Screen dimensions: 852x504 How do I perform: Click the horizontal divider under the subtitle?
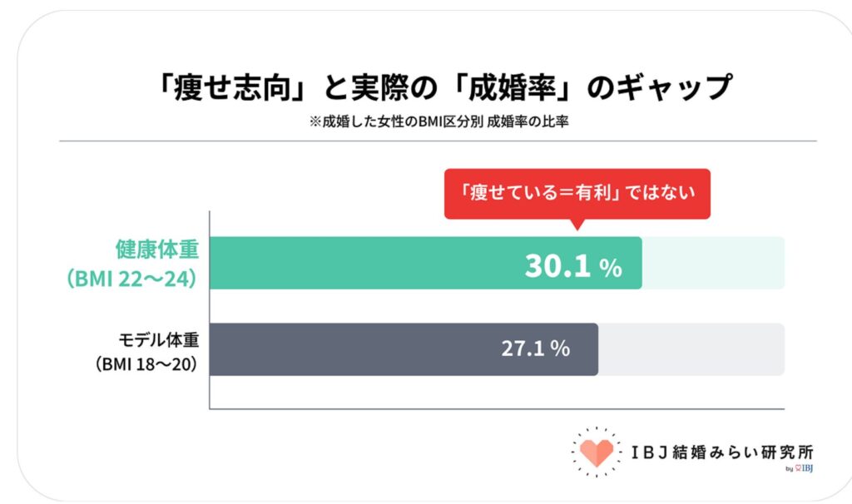click(x=438, y=141)
